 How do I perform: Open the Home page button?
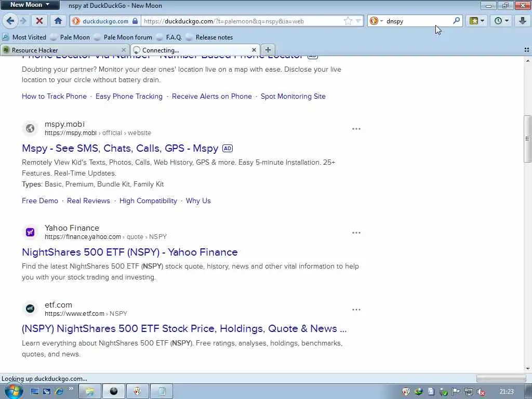tap(58, 21)
